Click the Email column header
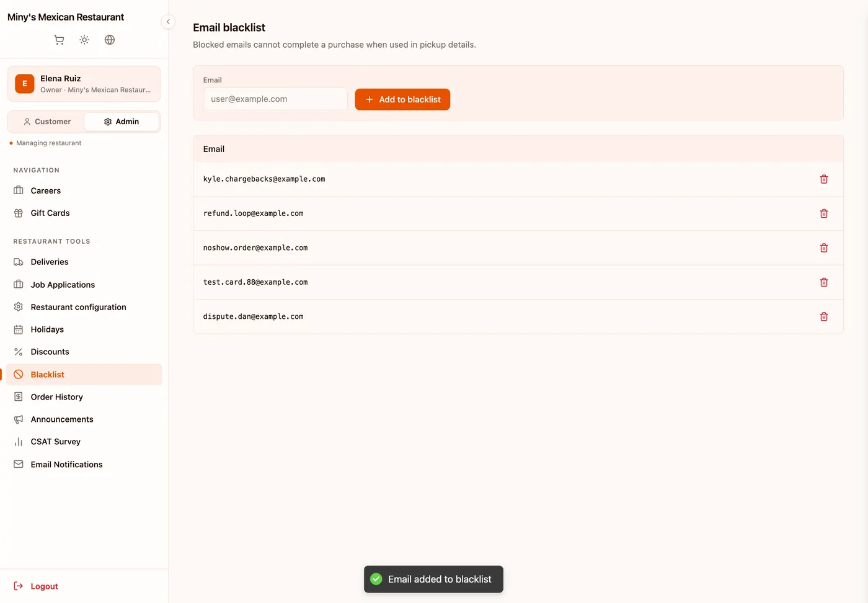The width and height of the screenshot is (868, 603). click(x=214, y=149)
